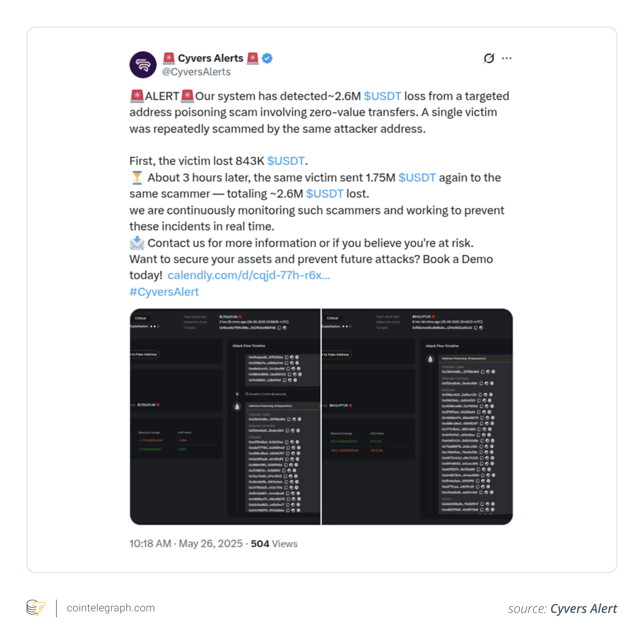Expand the double-chevron in left Attack Flow Timeline
The image size is (644, 644).
coord(237,394)
